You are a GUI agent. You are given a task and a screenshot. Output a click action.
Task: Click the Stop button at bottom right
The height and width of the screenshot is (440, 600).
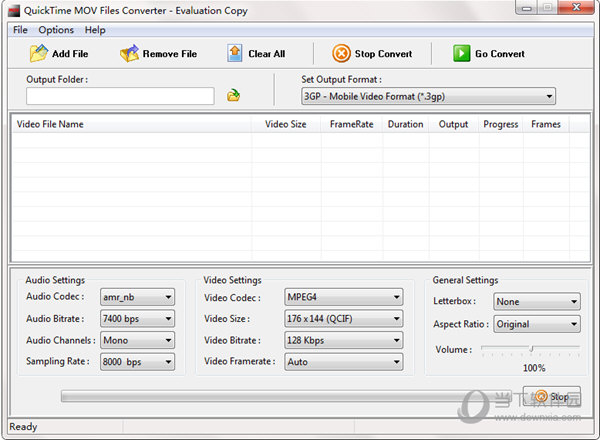(x=552, y=397)
